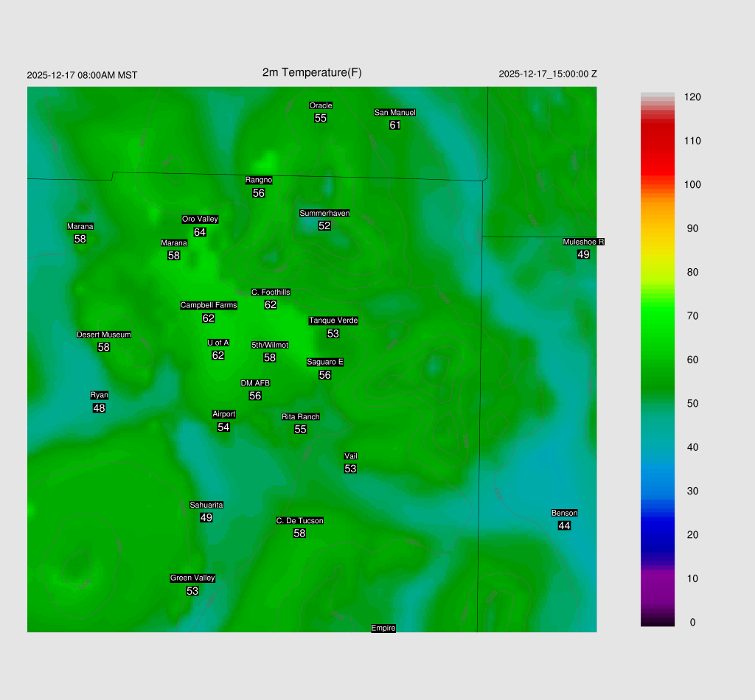The height and width of the screenshot is (700, 755).
Task: Click the Muleshoe R station label
Action: (x=583, y=242)
